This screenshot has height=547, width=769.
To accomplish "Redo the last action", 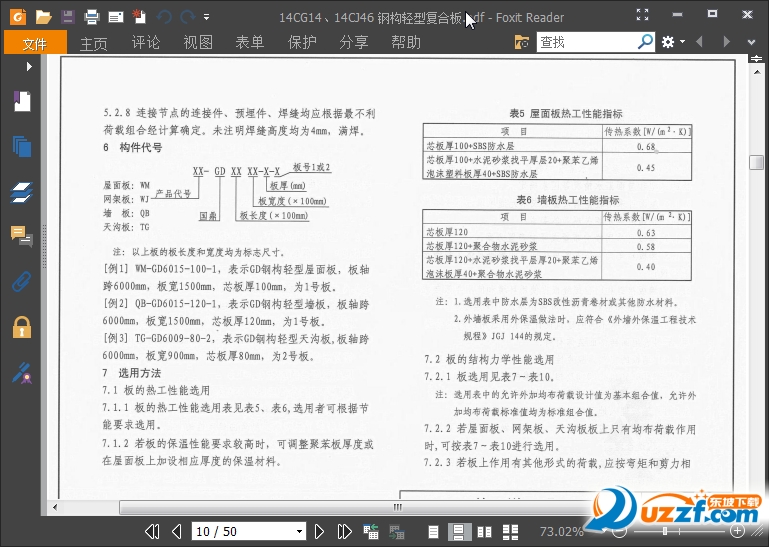I will pyautogui.click(x=187, y=17).
